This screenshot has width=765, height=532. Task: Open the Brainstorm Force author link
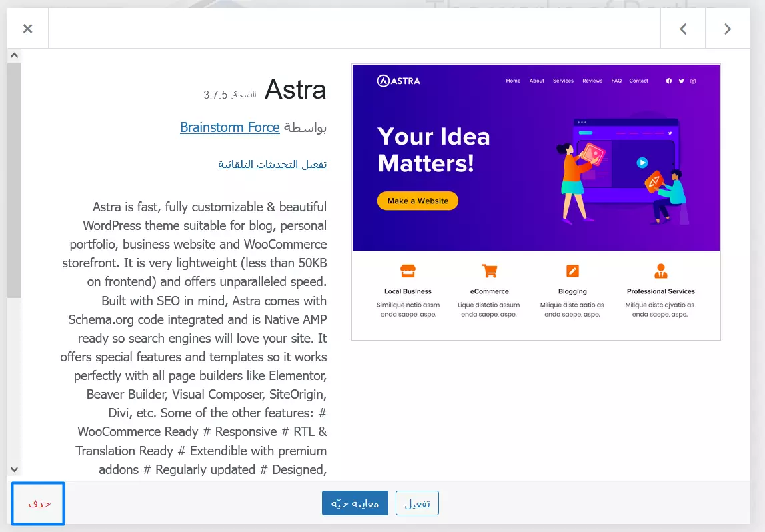pos(230,127)
